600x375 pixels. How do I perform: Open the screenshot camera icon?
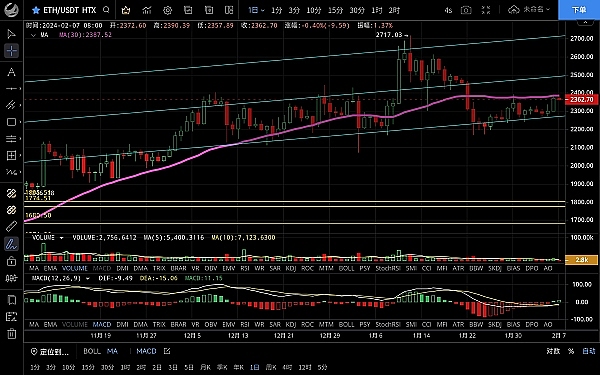tap(466, 10)
